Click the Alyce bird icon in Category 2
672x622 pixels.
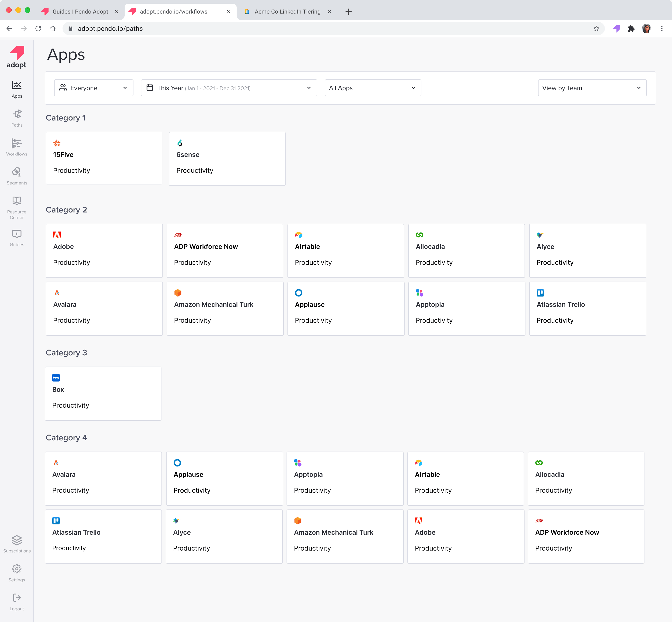click(540, 235)
